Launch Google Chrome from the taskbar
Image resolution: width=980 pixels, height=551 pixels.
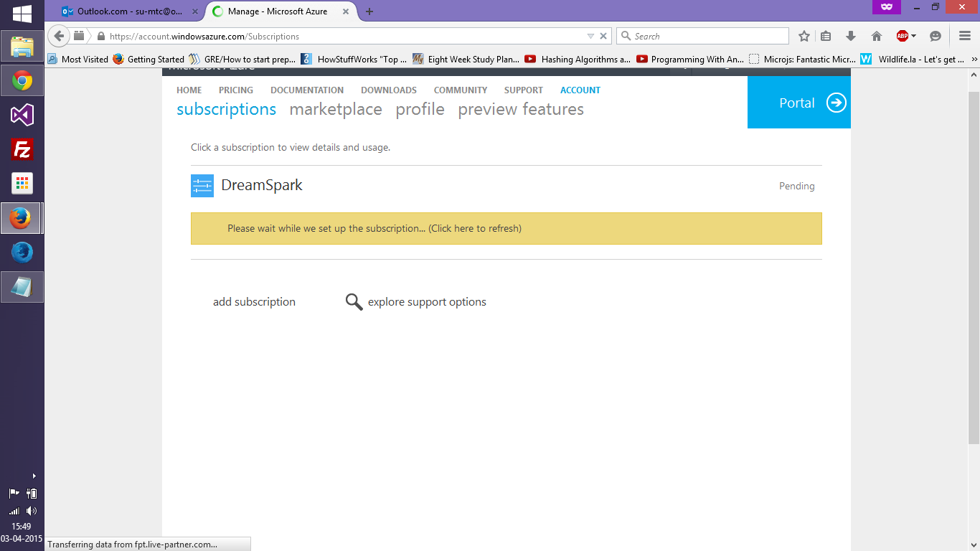22,81
